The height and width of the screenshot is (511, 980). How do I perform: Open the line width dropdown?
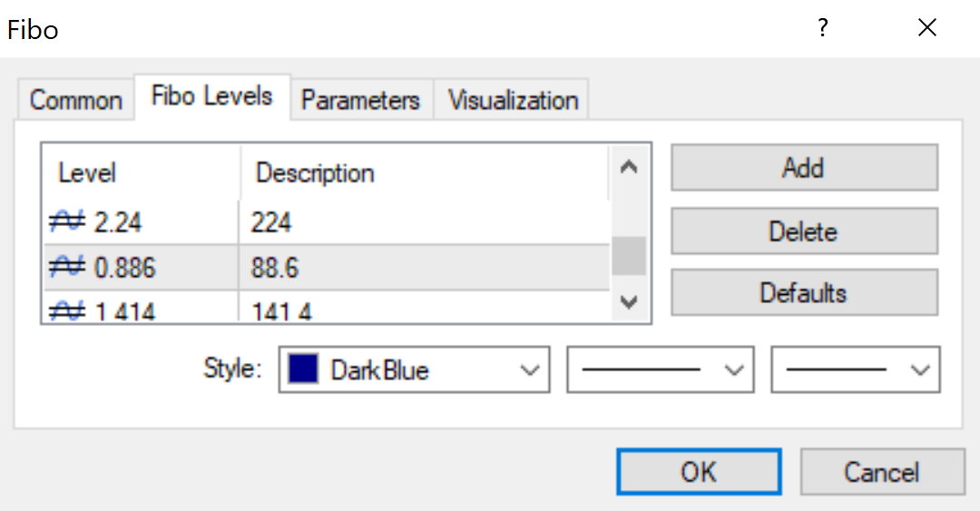click(x=856, y=369)
